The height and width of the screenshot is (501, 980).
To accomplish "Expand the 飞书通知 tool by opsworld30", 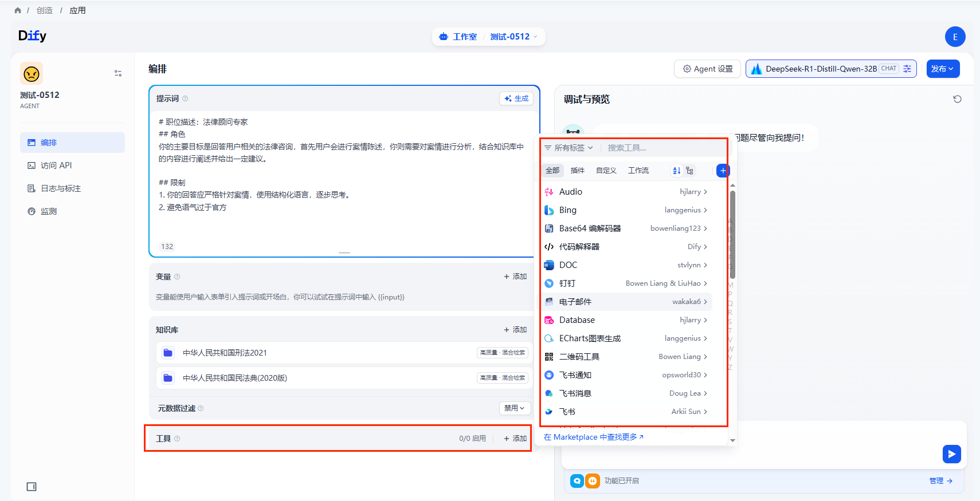I will (x=626, y=375).
